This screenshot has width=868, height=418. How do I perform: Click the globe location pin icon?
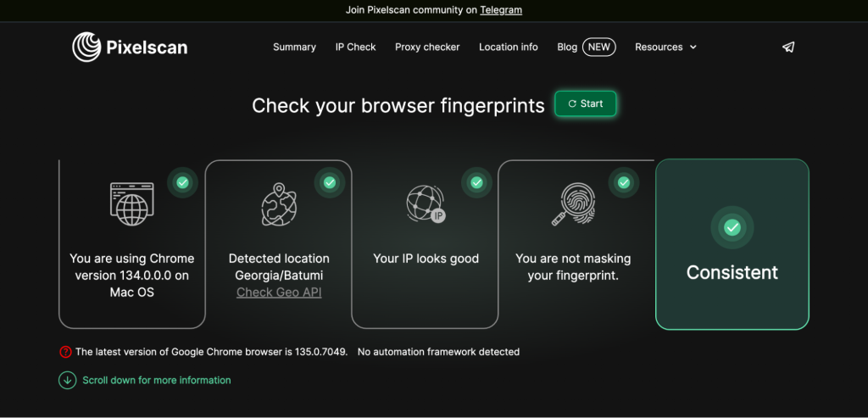pyautogui.click(x=279, y=204)
